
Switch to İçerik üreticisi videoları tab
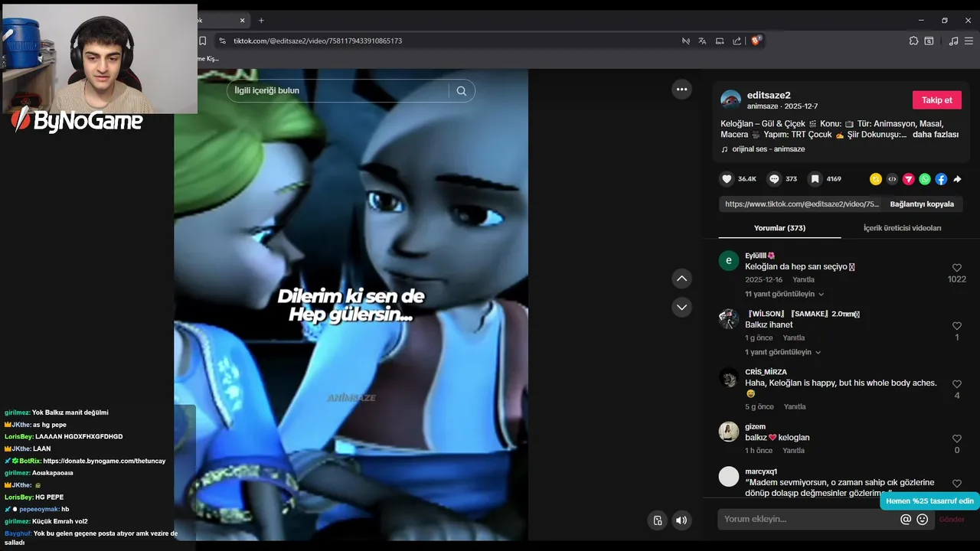pyautogui.click(x=902, y=228)
